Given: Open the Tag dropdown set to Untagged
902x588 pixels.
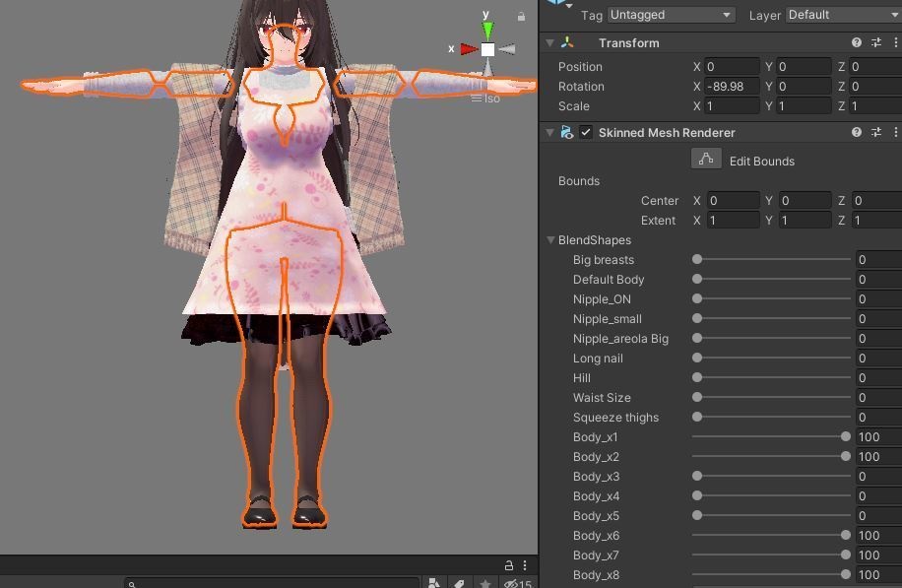Looking at the screenshot, I should [670, 15].
